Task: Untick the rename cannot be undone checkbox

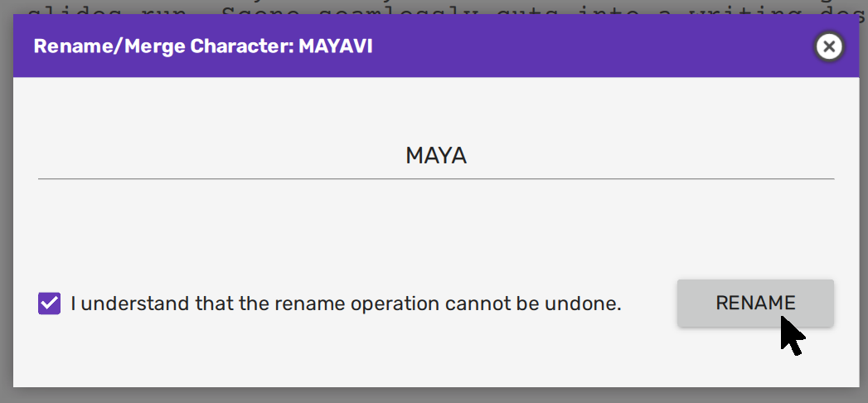Action: pyautogui.click(x=50, y=303)
